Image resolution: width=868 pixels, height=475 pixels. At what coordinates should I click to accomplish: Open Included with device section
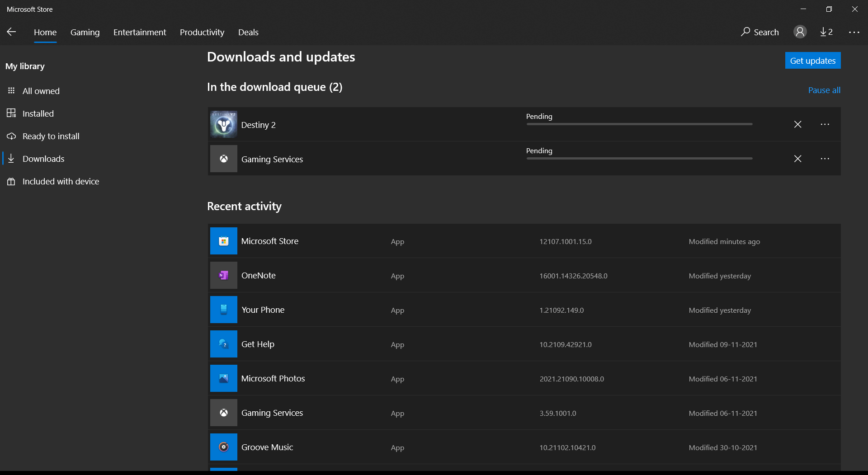53,181
